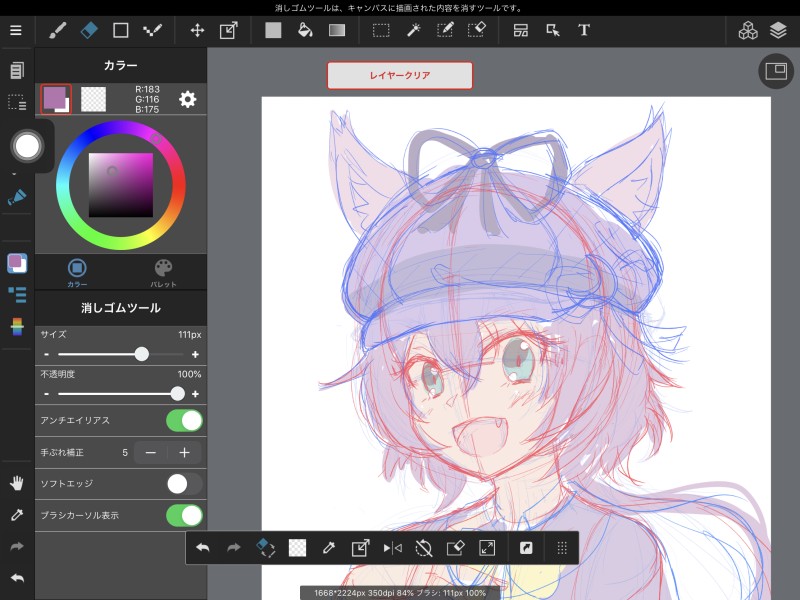Viewport: 800px width, 600px height.
Task: Select the Magic Wand tool
Action: tap(413, 31)
